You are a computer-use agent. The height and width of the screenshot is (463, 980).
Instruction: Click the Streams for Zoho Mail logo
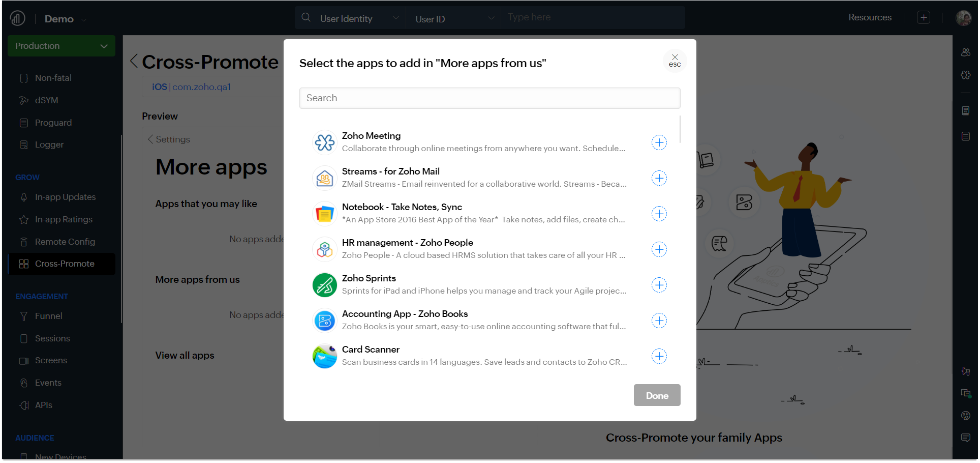(325, 178)
